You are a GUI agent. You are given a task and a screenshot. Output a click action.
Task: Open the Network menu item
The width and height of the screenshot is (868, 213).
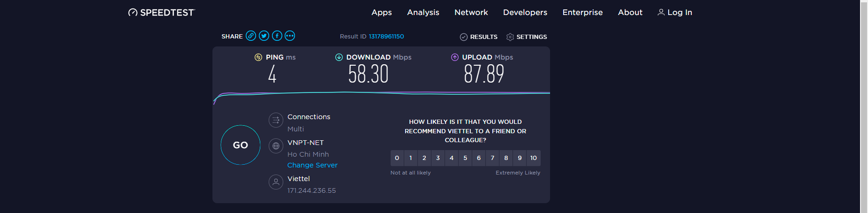[471, 13]
